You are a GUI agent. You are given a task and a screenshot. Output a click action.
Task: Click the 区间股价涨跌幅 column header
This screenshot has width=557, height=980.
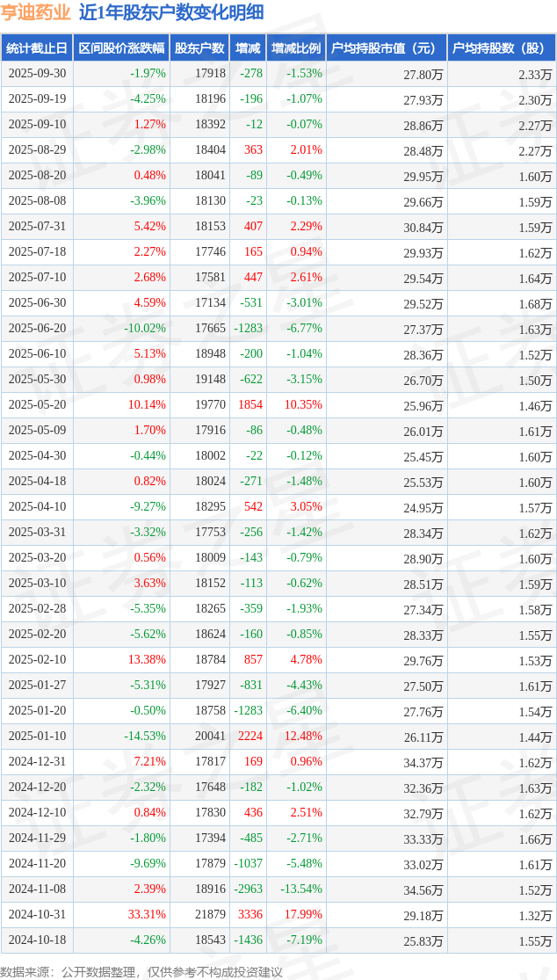120,48
